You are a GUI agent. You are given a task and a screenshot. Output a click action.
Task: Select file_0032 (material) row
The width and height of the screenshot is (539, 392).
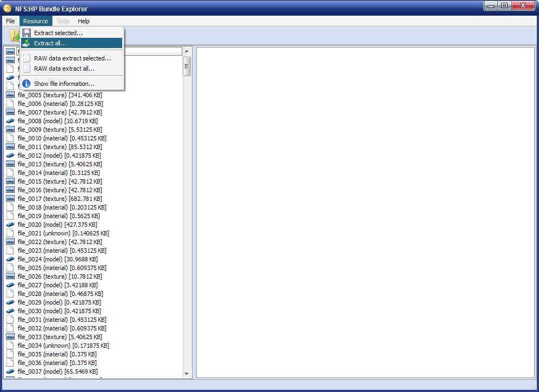[x=62, y=328]
